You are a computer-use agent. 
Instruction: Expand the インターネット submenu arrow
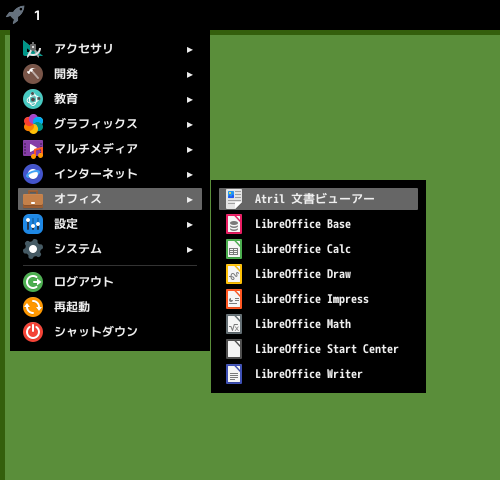(x=190, y=175)
